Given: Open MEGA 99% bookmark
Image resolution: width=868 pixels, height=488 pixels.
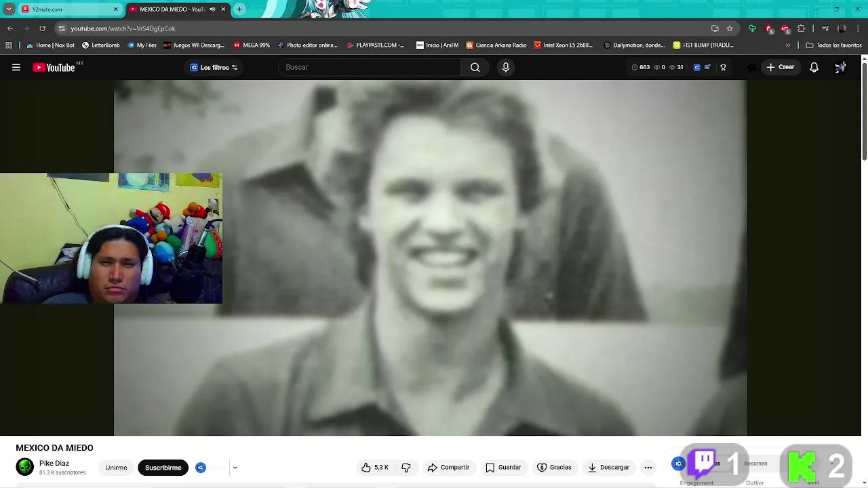Looking at the screenshot, I should pos(252,45).
